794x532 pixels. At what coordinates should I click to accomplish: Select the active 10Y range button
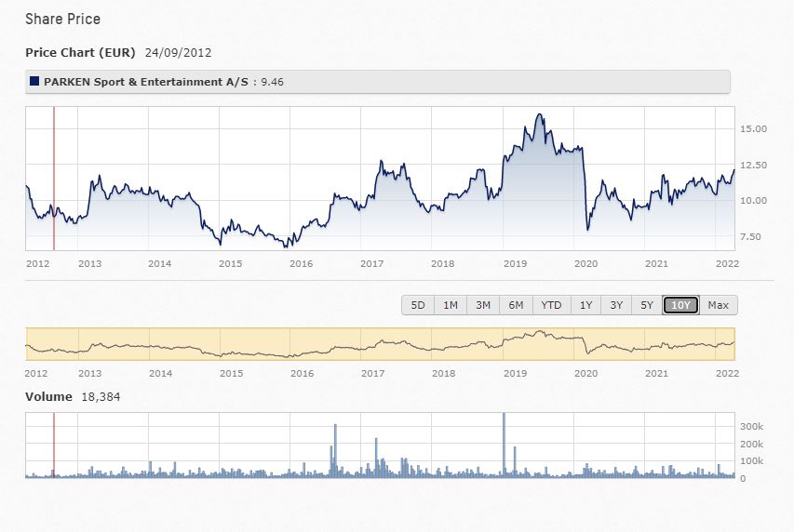680,305
